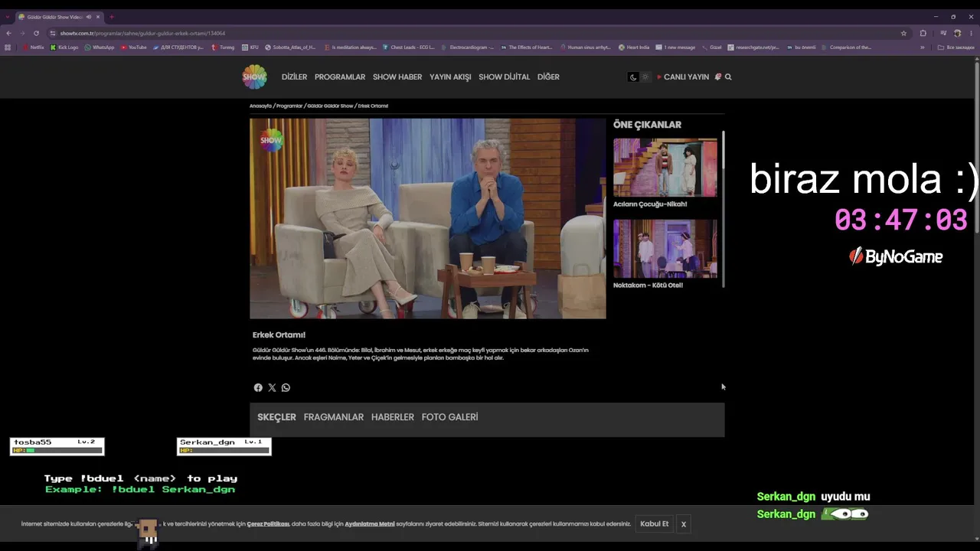This screenshot has width=980, height=551.
Task: Open the WhatsApp bookmark
Action: click(x=100, y=47)
